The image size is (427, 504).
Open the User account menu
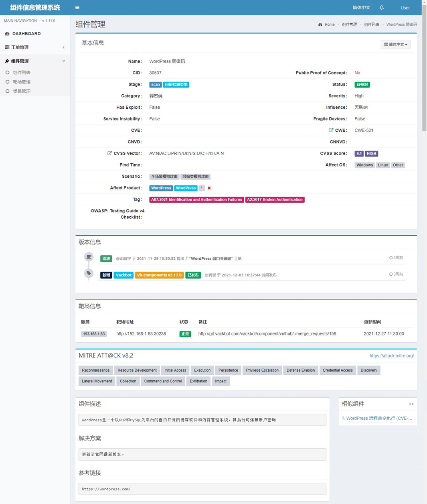click(405, 8)
